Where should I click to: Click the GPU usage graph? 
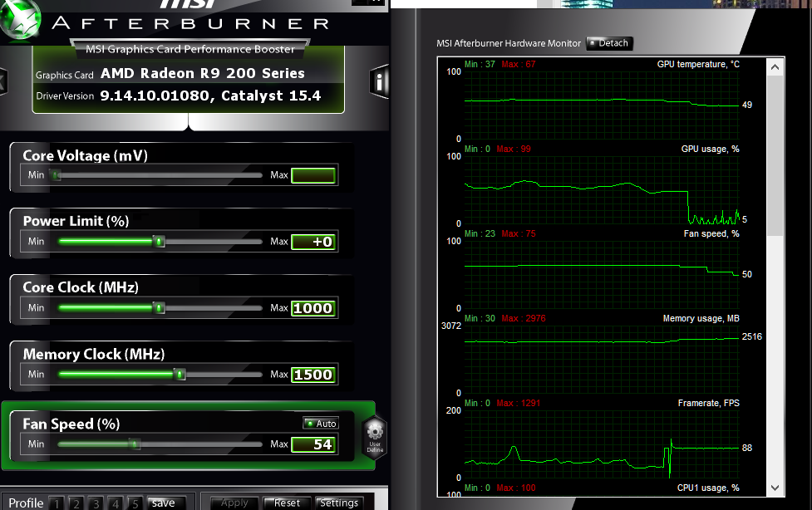pos(602,190)
